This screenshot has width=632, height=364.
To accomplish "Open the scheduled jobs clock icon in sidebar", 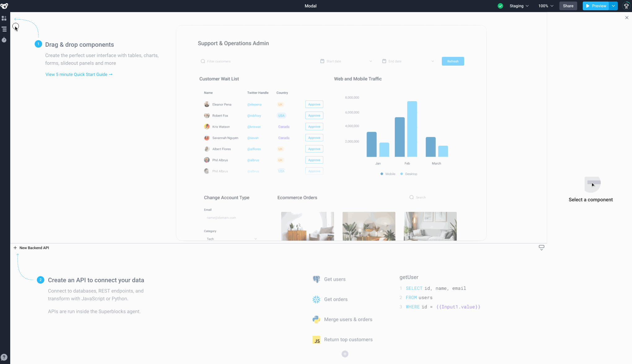I will click(4, 40).
